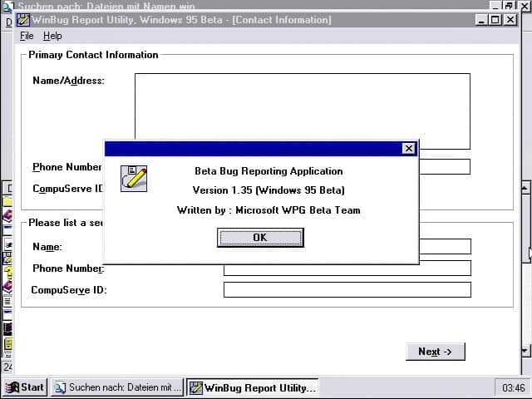Click the taskbar clock showing 03:46
Image resolution: width=532 pixels, height=399 pixels.
pos(513,387)
